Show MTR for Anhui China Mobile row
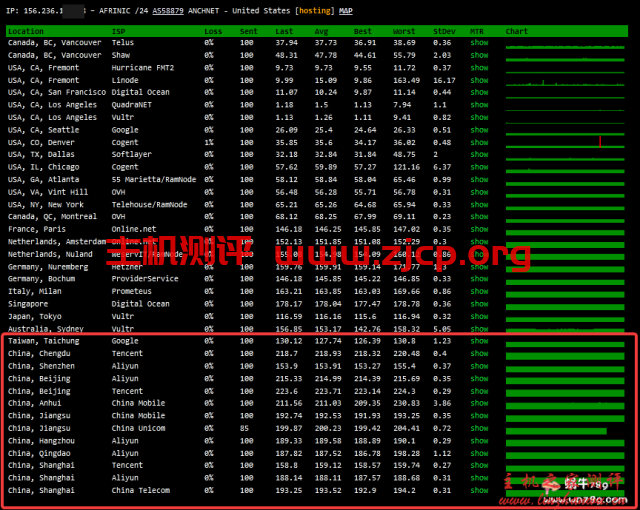The width and height of the screenshot is (640, 510). [x=479, y=403]
